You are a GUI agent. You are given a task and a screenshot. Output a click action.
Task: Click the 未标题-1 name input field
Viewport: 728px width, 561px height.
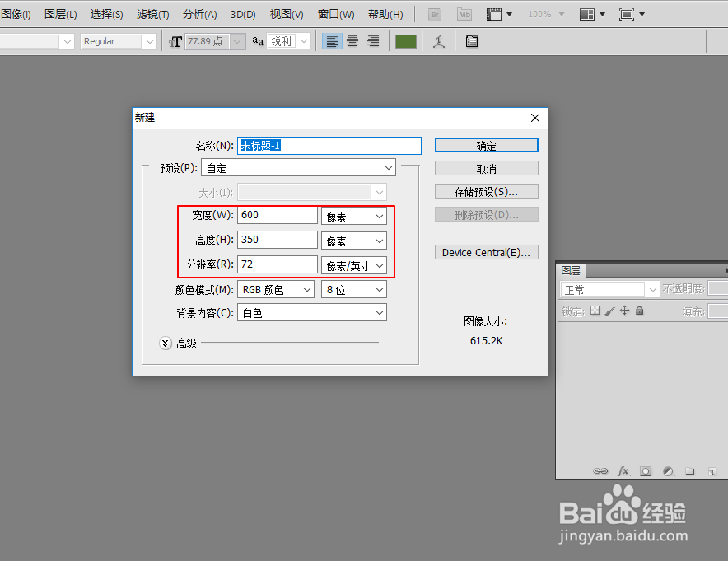pyautogui.click(x=328, y=145)
